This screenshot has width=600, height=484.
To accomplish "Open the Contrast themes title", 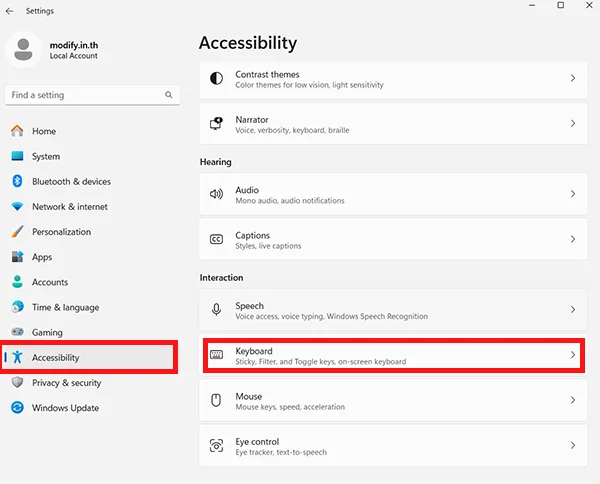I will coord(267,74).
